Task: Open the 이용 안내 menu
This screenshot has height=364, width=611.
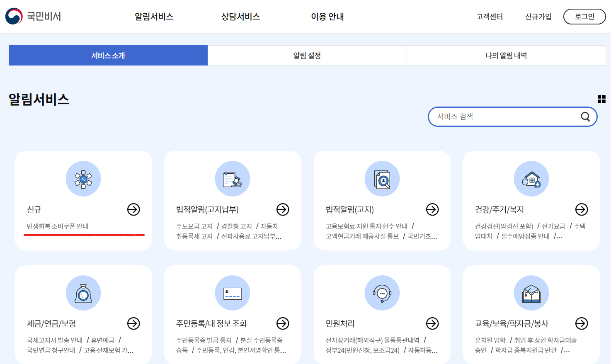Action: tap(327, 17)
